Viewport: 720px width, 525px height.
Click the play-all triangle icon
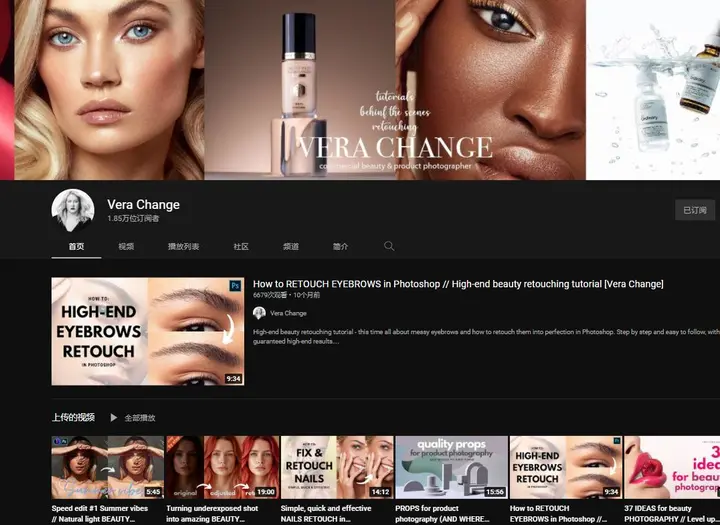113,418
